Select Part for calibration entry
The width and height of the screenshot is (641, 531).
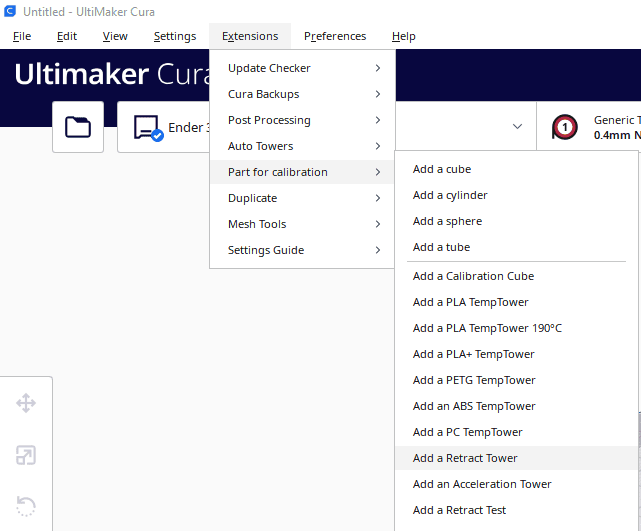[302, 172]
